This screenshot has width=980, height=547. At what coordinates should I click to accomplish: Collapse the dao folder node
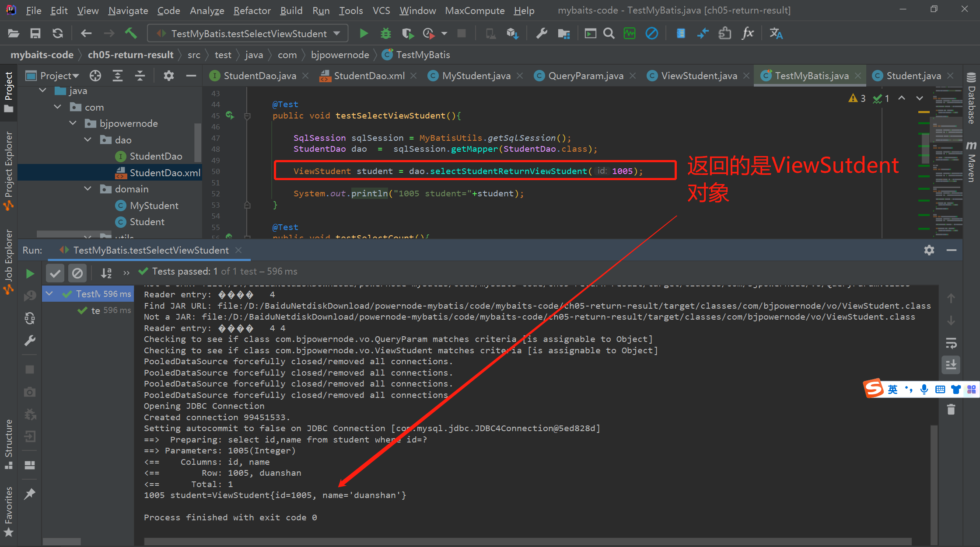88,140
